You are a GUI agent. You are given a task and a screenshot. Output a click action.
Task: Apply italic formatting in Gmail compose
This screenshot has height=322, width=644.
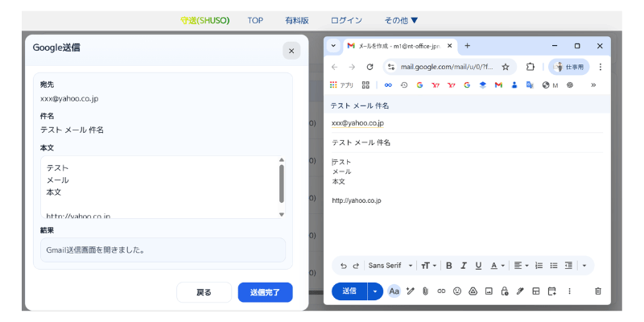coord(464,266)
